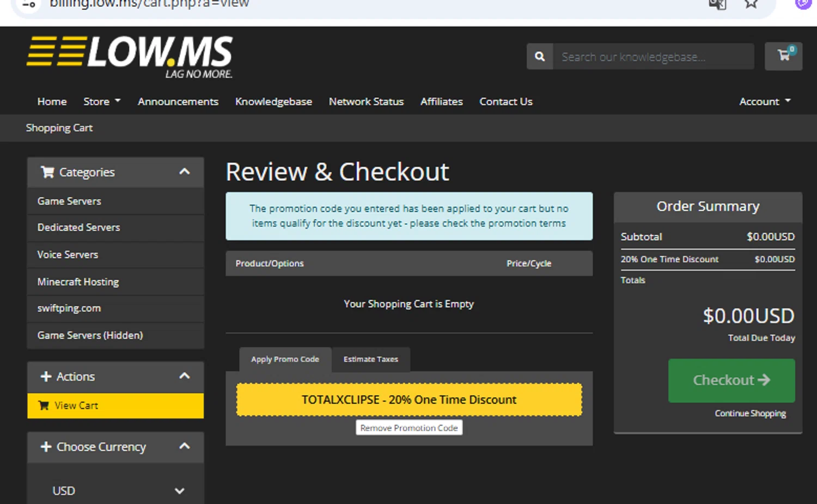Click the TOTALXCLIPSE promo code banner
The height and width of the screenshot is (504, 817).
pyautogui.click(x=409, y=399)
